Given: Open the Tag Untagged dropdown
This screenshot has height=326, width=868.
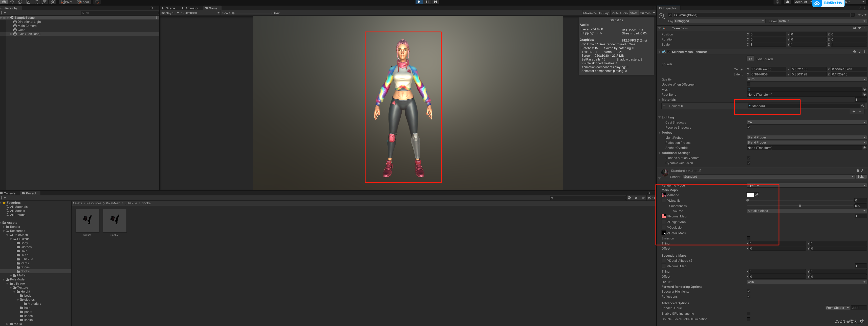Looking at the screenshot, I should tap(719, 21).
